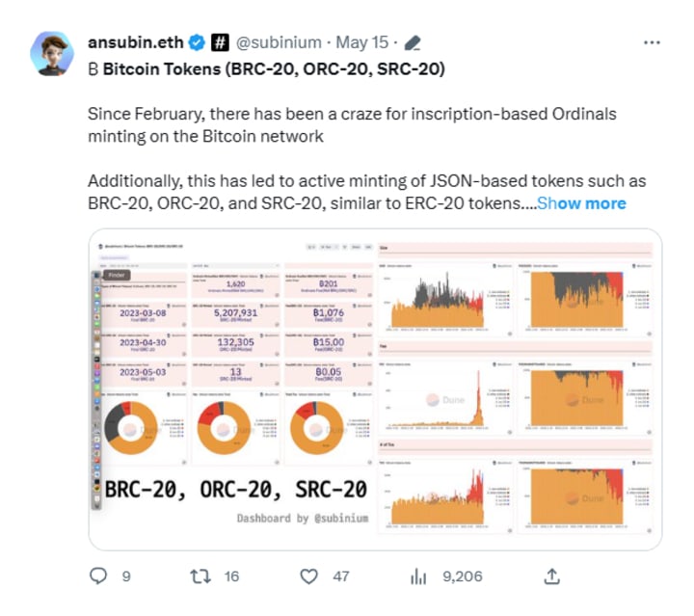
Task: Click the first orange donut chart
Action: pyautogui.click(x=130, y=428)
